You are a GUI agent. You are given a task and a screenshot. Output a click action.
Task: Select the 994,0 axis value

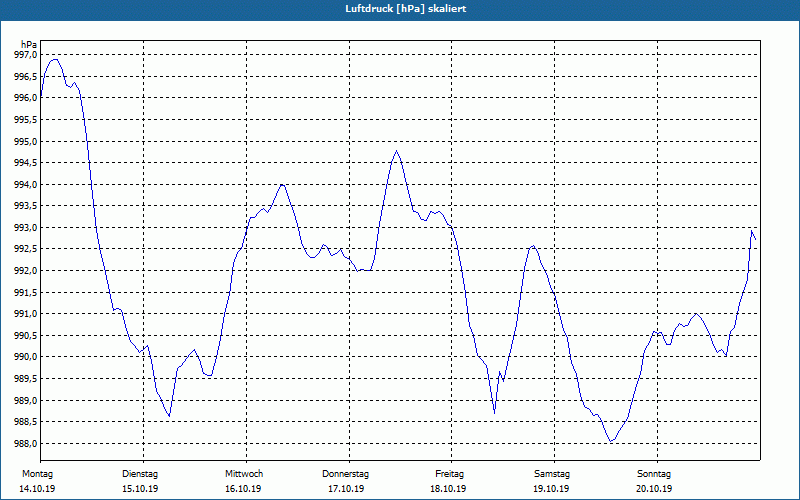(x=27, y=185)
